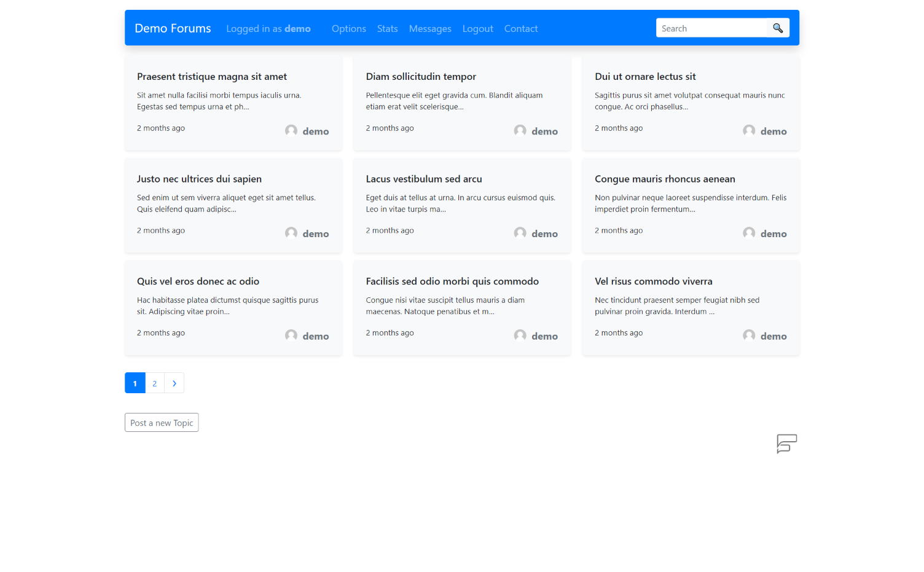
Task: Open the Contact page link
Action: pos(521,29)
